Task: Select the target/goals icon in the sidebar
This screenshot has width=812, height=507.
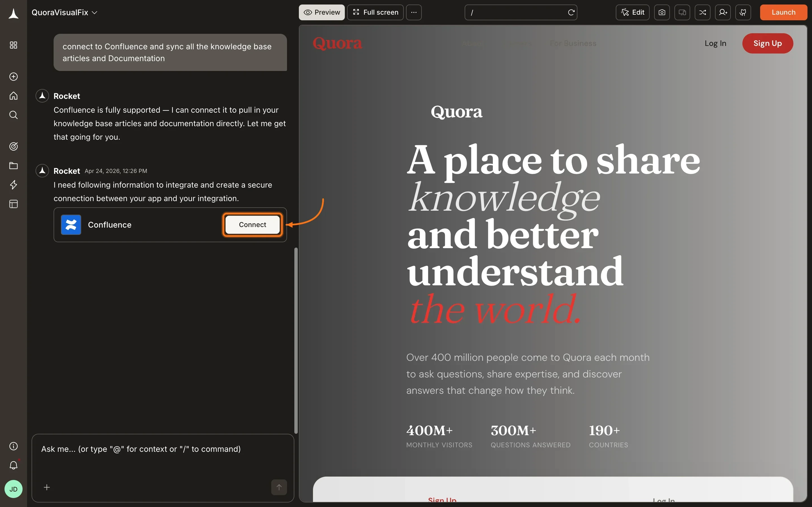Action: 14,146
